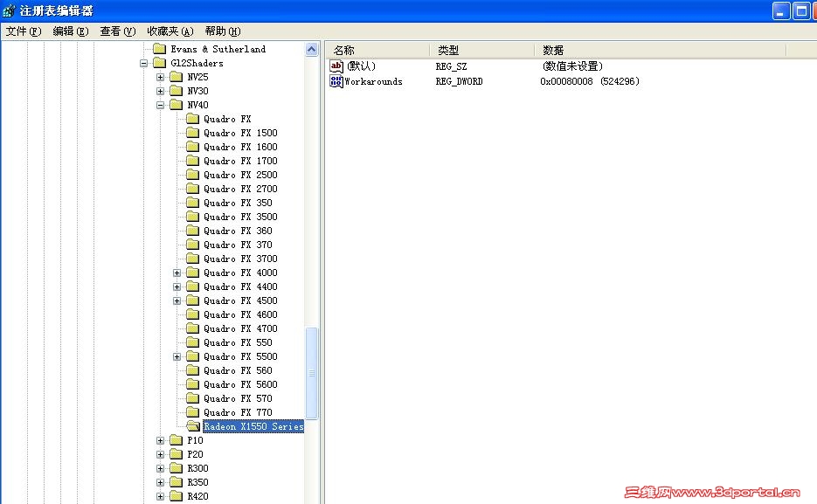817x504 pixels.
Task: Expand the Quadro FX 4400 node
Action: coord(177,287)
